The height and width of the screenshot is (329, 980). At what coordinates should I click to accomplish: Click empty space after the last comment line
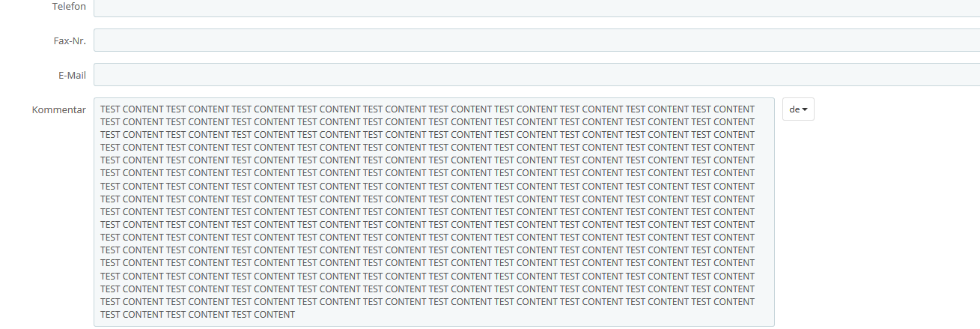click(x=524, y=315)
